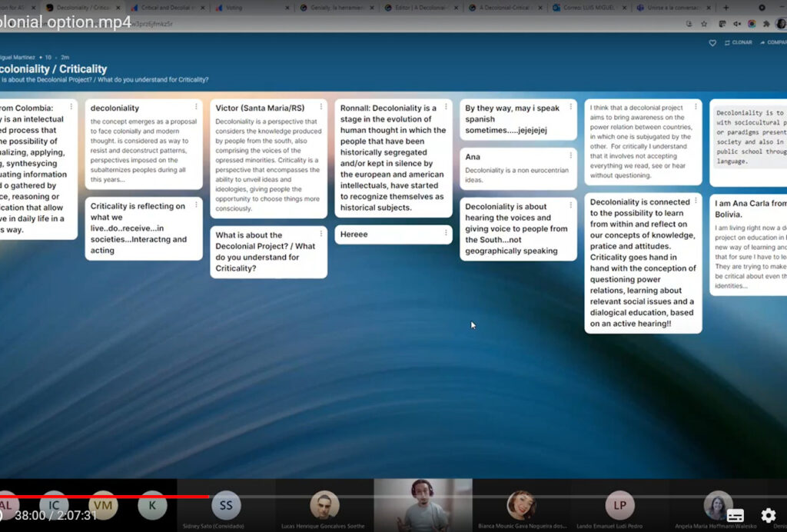Open options menu on Victor (Santa Maria/RS) post
This screenshot has width=787, height=532.
(320, 107)
